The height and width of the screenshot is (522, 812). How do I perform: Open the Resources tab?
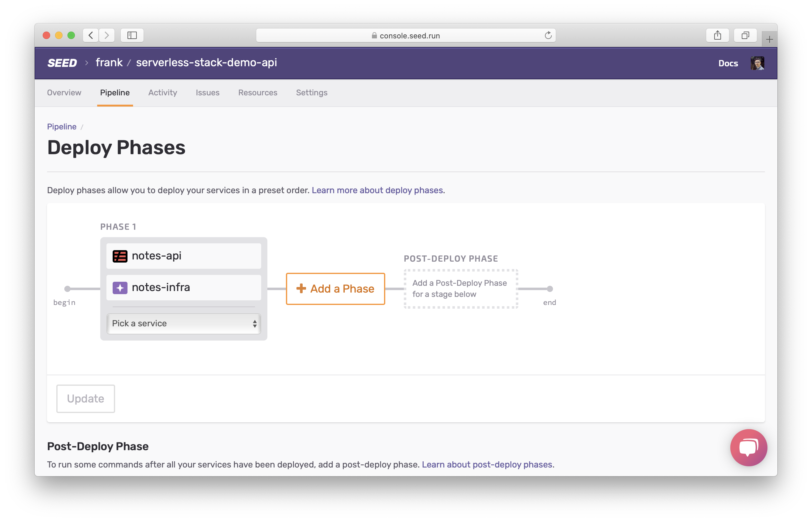point(257,93)
